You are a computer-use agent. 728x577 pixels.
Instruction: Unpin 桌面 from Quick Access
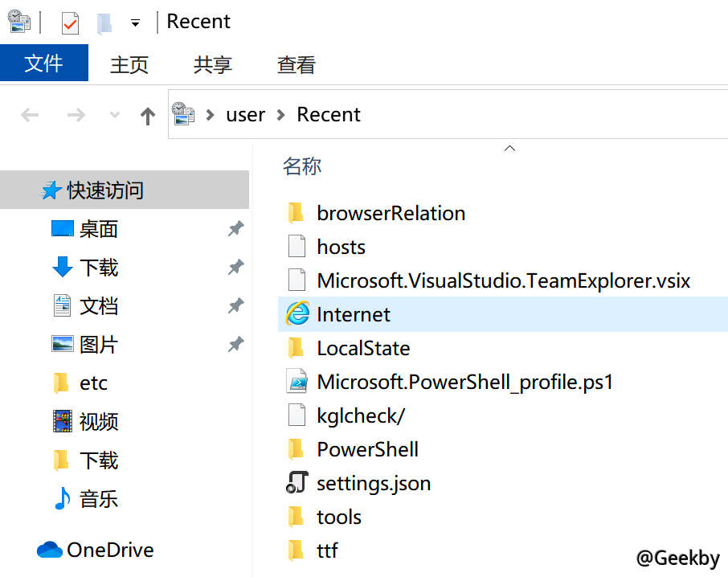[235, 229]
